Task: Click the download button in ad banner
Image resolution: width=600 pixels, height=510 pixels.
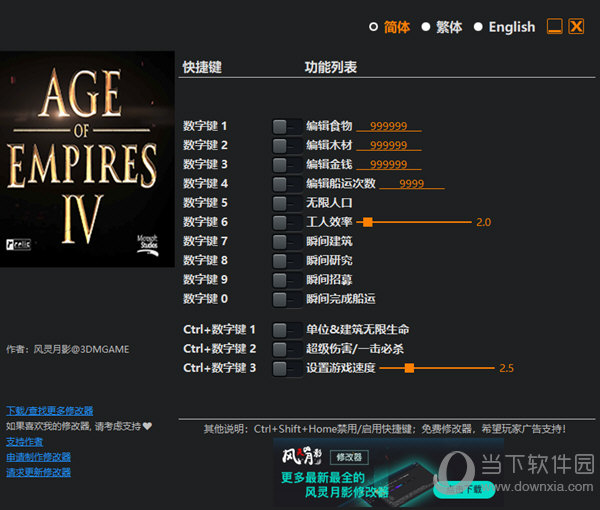Action: coord(464,489)
